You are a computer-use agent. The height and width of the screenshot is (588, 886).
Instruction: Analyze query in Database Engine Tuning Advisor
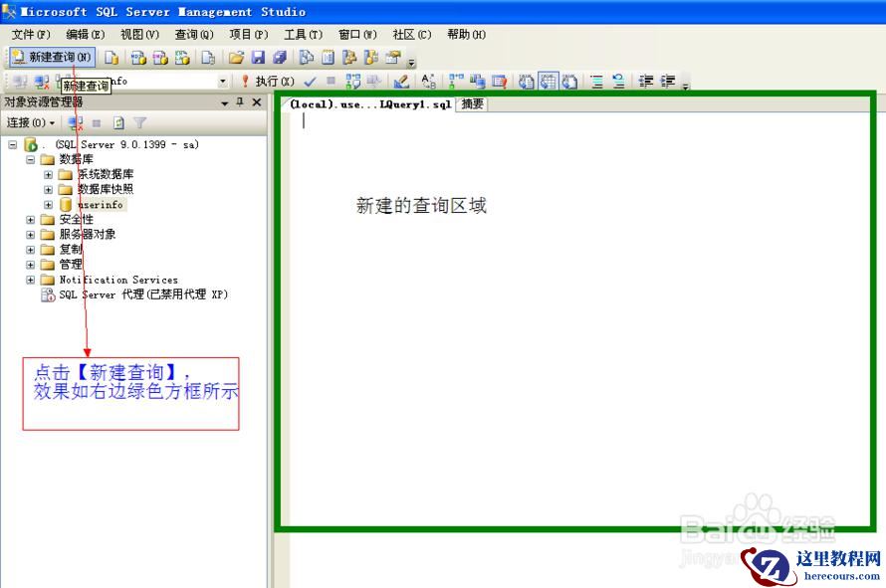tap(373, 82)
